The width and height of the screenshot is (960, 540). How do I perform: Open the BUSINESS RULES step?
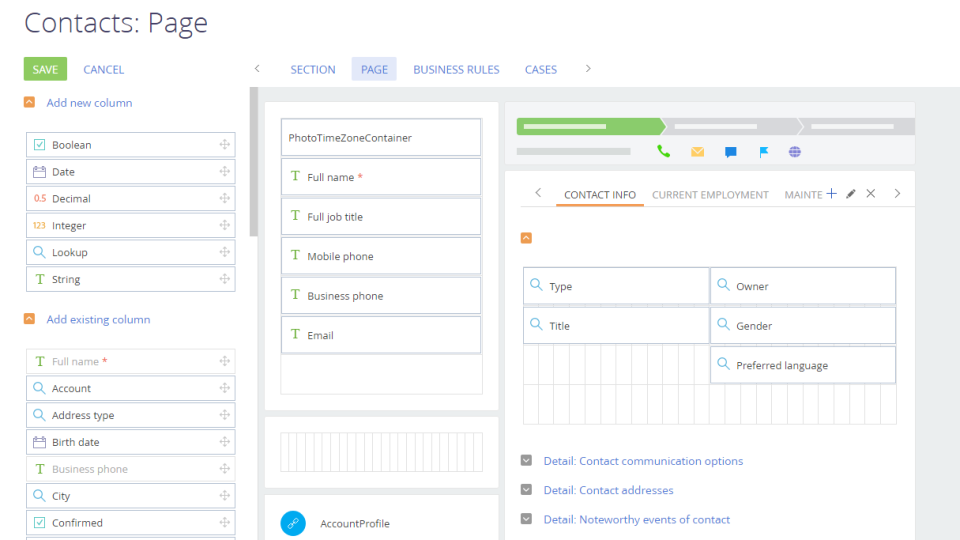(x=456, y=69)
